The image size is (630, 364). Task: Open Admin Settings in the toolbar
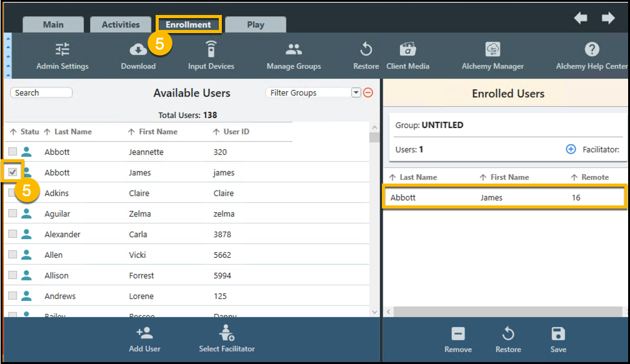62,50
